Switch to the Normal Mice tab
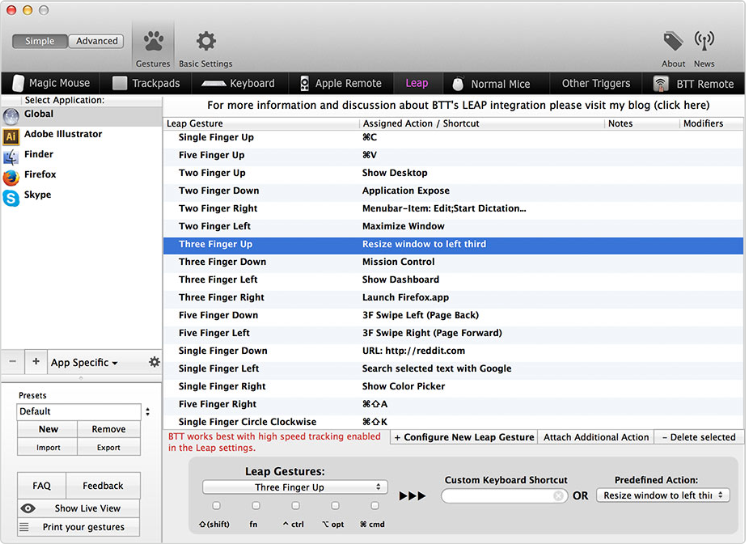 (x=496, y=83)
